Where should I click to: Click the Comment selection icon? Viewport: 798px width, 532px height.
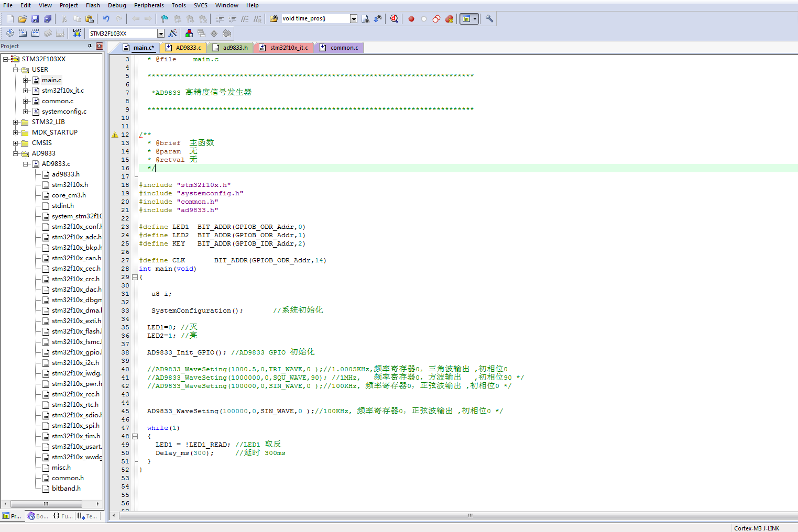(245, 19)
